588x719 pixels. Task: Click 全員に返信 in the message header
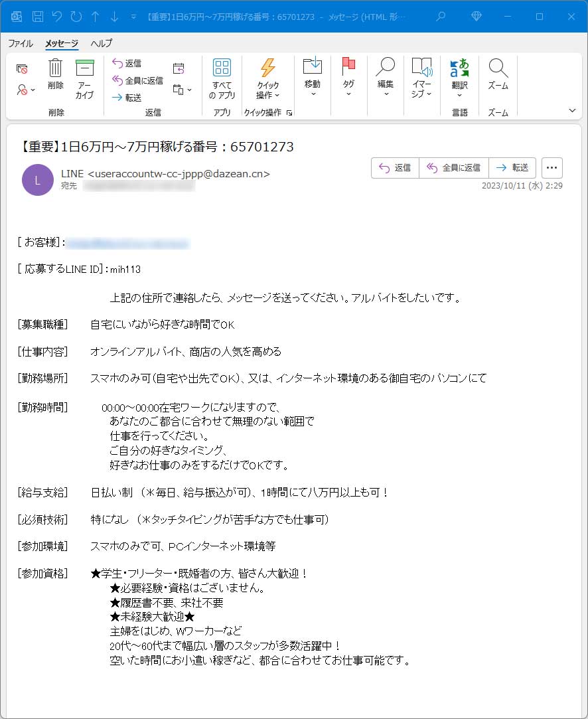454,168
